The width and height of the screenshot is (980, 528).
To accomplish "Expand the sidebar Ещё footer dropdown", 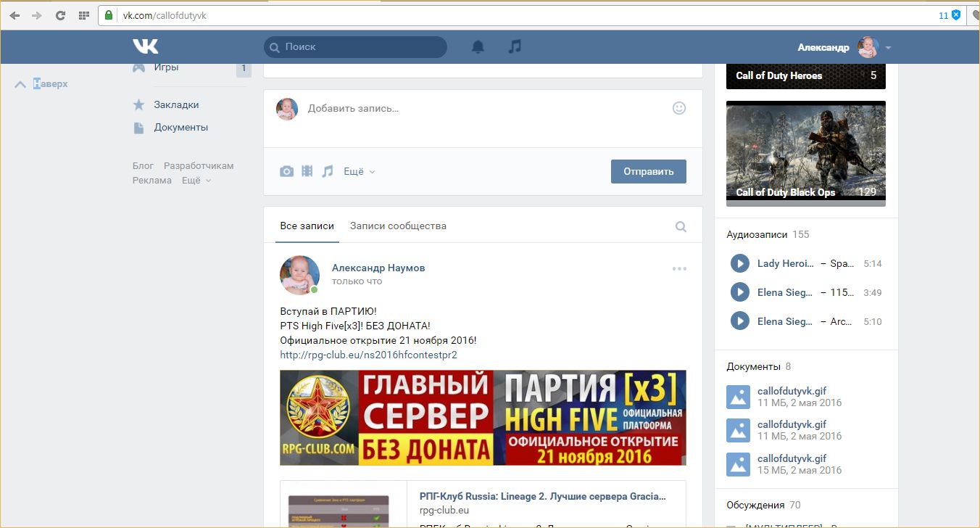I will click(196, 181).
